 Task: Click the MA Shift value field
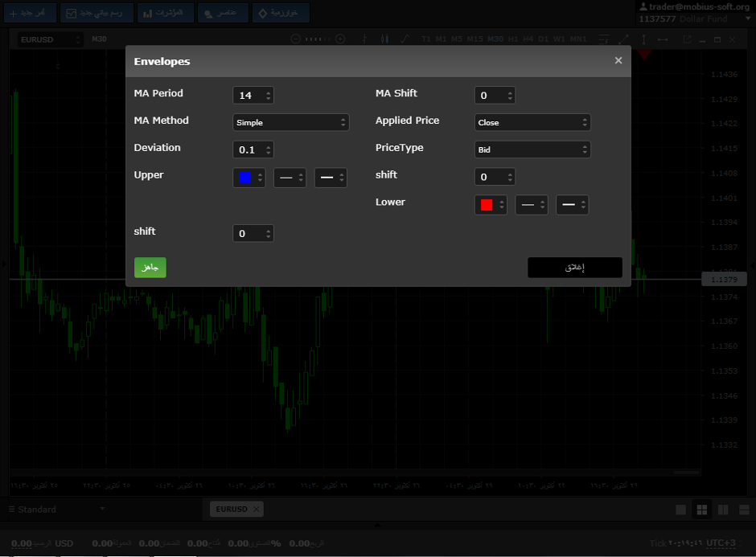(495, 95)
